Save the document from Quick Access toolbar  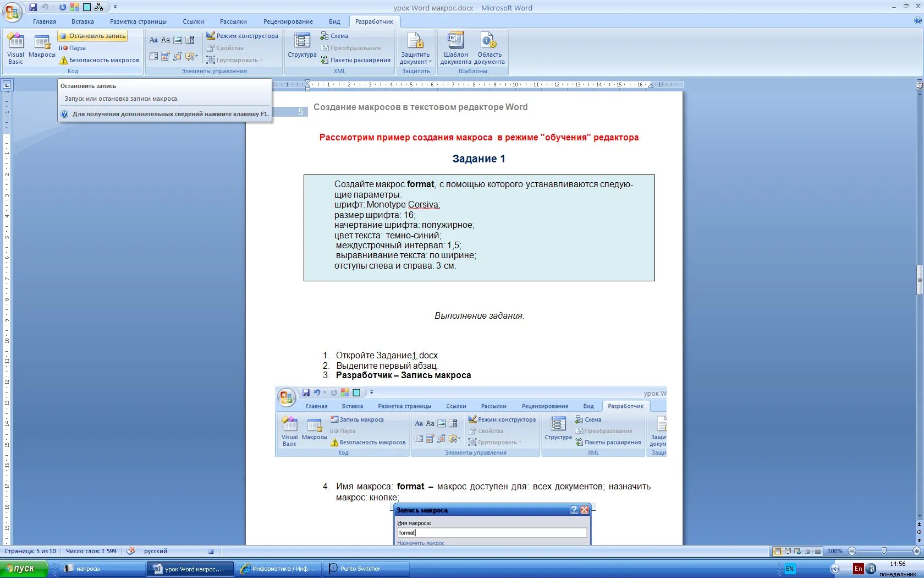pyautogui.click(x=33, y=7)
